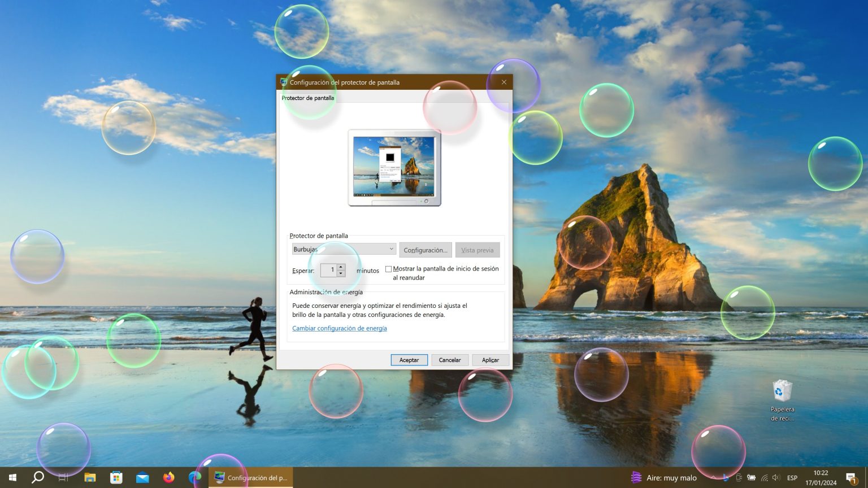This screenshot has height=488, width=868.
Task: Click the Wi-Fi icon in the tray
Action: [x=765, y=478]
